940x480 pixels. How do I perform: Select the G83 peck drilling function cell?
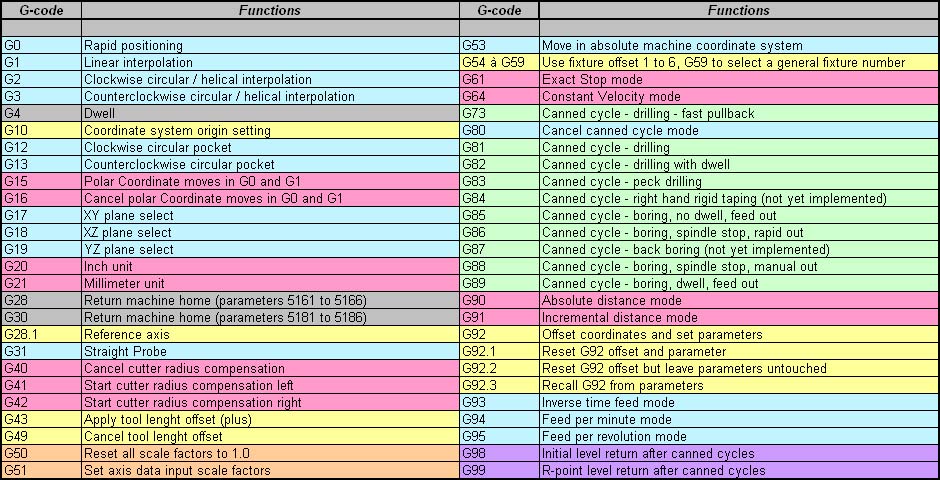pyautogui.click(x=739, y=181)
